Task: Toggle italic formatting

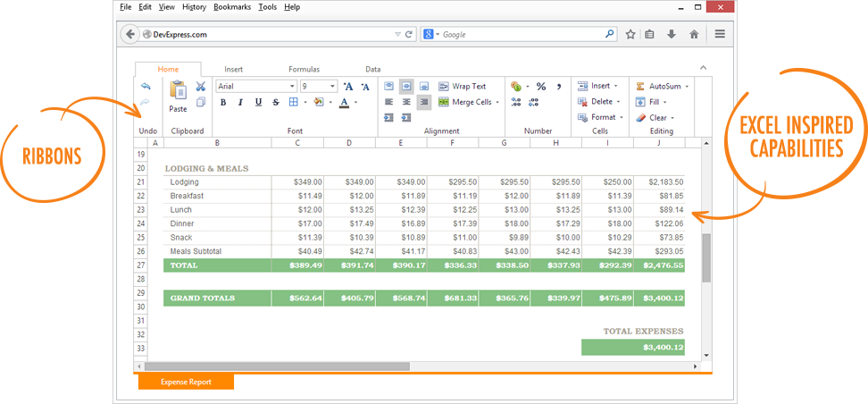Action: click(240, 103)
